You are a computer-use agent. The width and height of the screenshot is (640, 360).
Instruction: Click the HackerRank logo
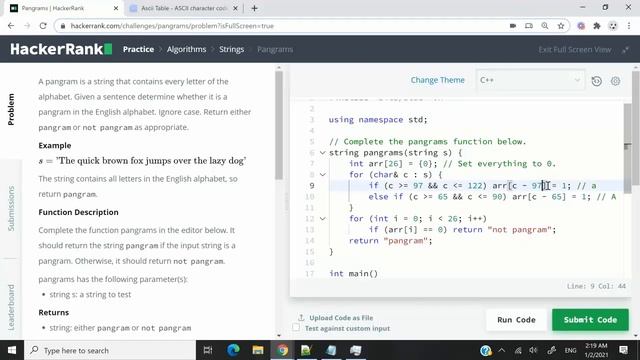coord(61,49)
